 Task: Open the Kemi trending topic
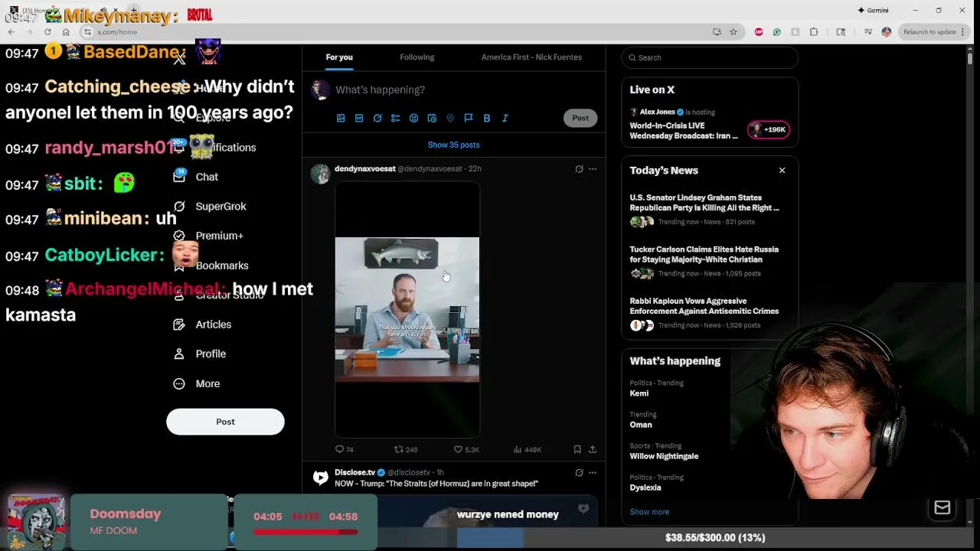tap(639, 393)
